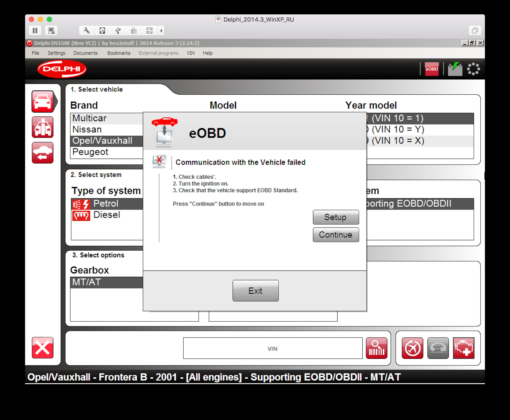Select Peugeot in Brand list

[x=90, y=152]
